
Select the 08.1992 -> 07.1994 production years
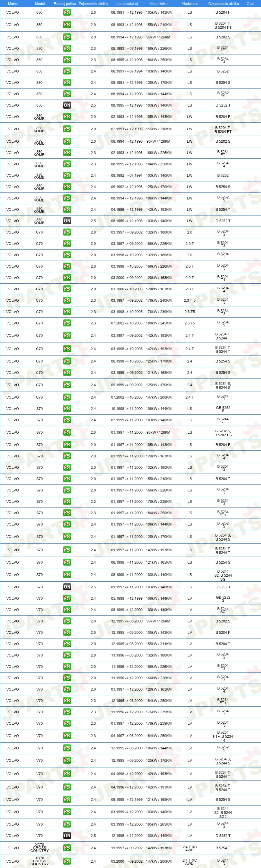126,175
